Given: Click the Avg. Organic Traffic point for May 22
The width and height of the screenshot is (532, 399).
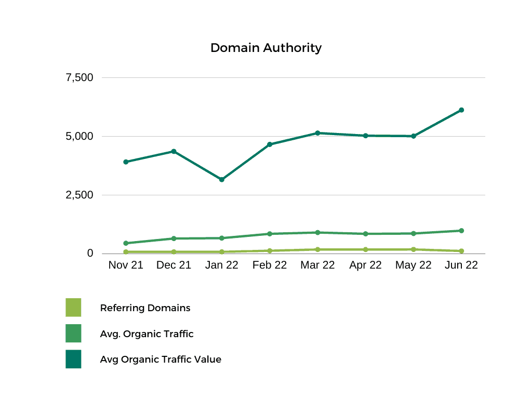Looking at the screenshot, I should point(413,233).
